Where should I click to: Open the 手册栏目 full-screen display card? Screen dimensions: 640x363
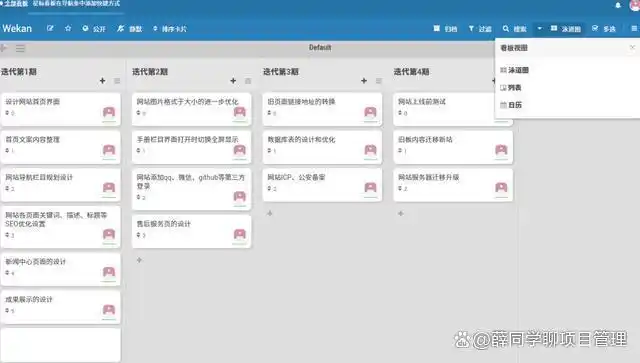pos(191,147)
